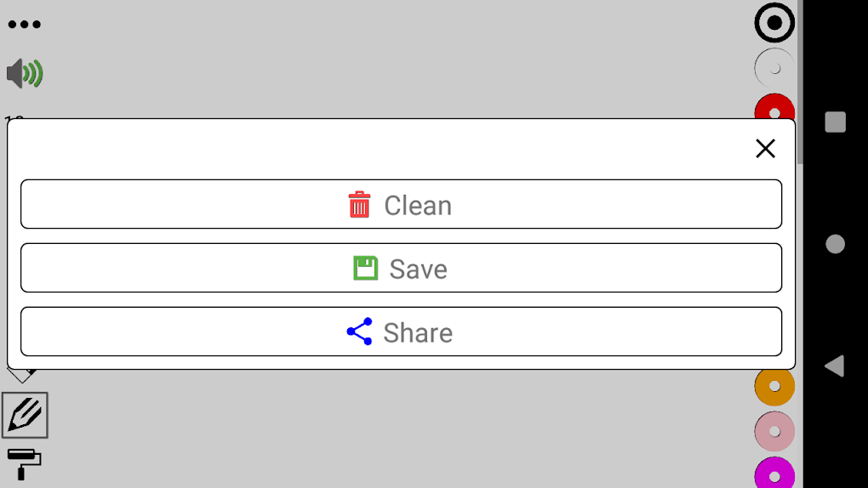868x488 pixels.
Task: Click the Clean button
Action: click(401, 205)
